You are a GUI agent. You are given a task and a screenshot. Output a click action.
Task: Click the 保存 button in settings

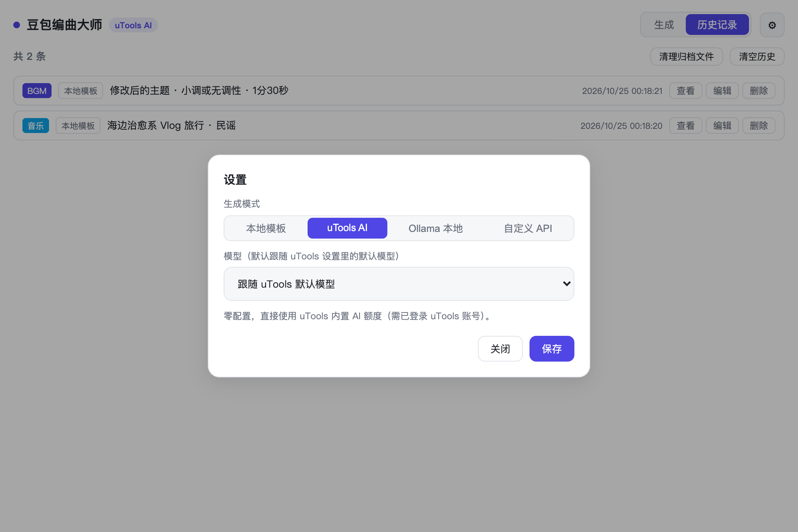coord(552,349)
